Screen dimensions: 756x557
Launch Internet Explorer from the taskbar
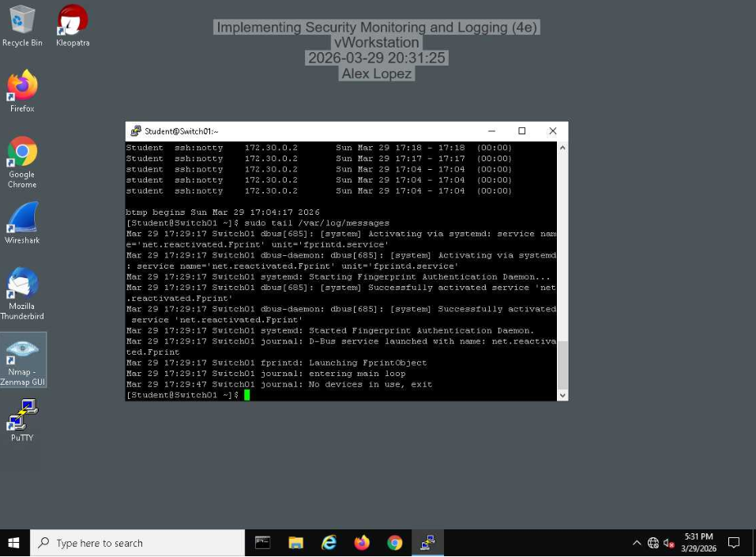pos(329,543)
